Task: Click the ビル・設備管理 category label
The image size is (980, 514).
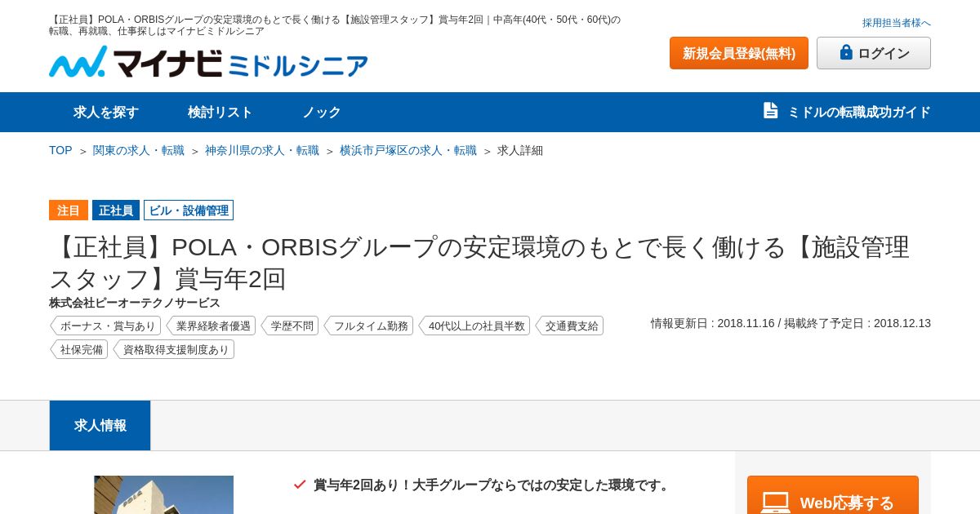Action: point(189,210)
